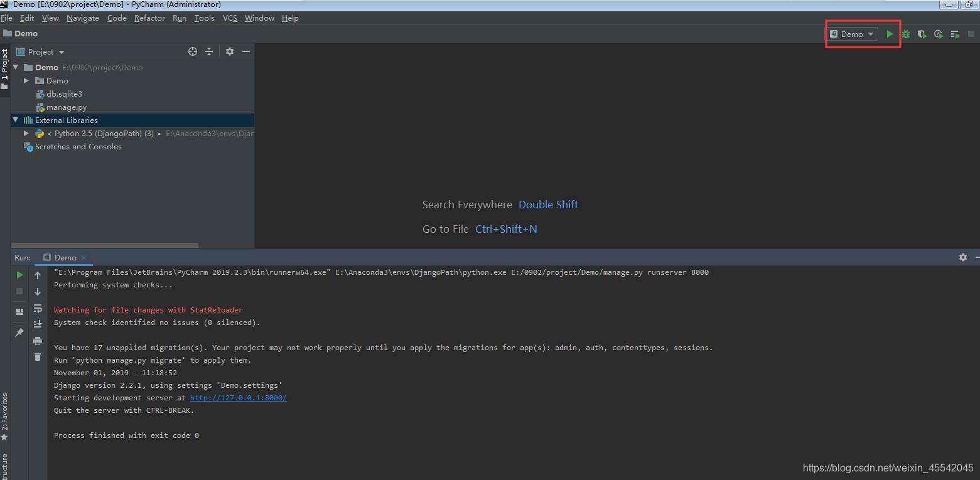Restore layout in the Run panel

click(x=19, y=312)
